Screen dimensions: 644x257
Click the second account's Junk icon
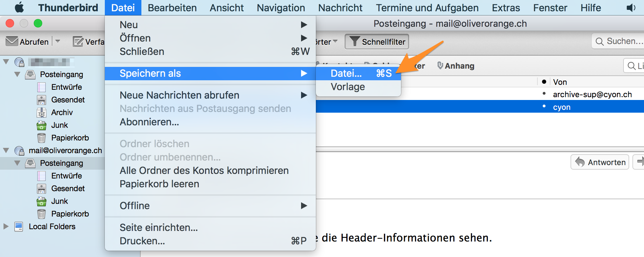point(42,201)
